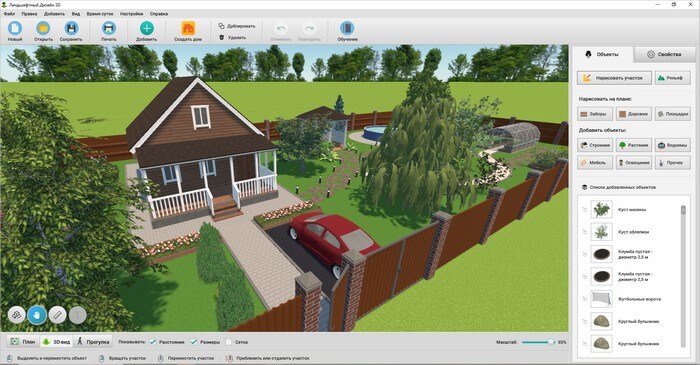Switch to the План view mode
Image resolution: width=700 pixels, height=365 pixels.
click(x=23, y=342)
